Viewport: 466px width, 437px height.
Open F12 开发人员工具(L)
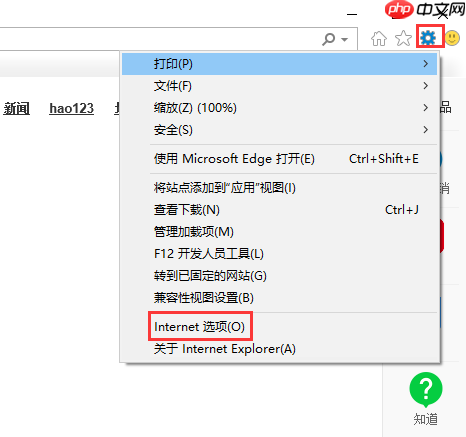click(x=279, y=254)
